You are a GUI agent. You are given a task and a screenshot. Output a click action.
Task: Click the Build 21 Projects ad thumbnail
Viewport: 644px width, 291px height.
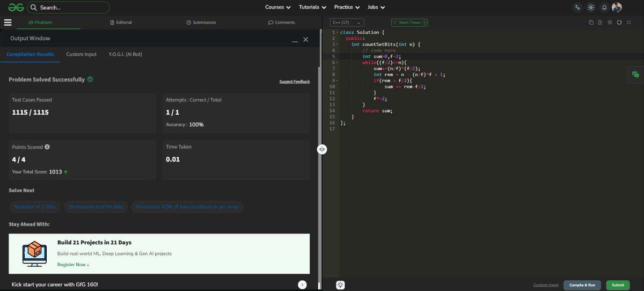coord(34,253)
